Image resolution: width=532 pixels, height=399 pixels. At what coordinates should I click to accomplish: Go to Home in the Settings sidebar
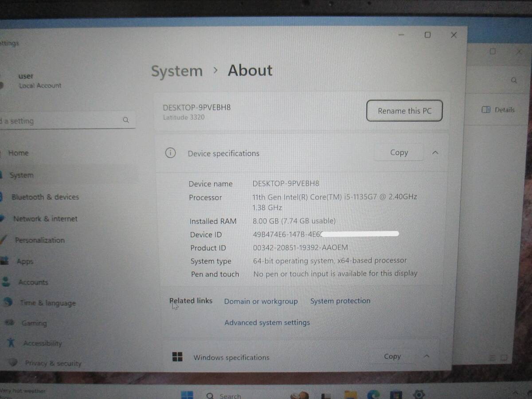(x=18, y=153)
